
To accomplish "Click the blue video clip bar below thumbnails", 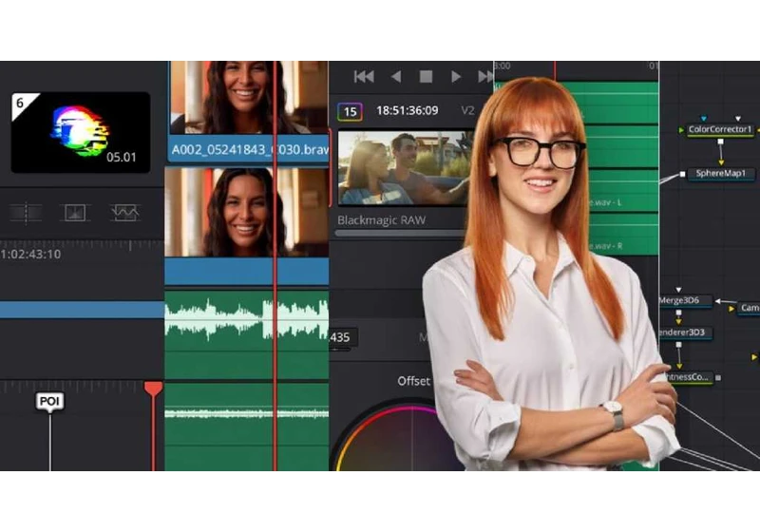I will pos(247,272).
